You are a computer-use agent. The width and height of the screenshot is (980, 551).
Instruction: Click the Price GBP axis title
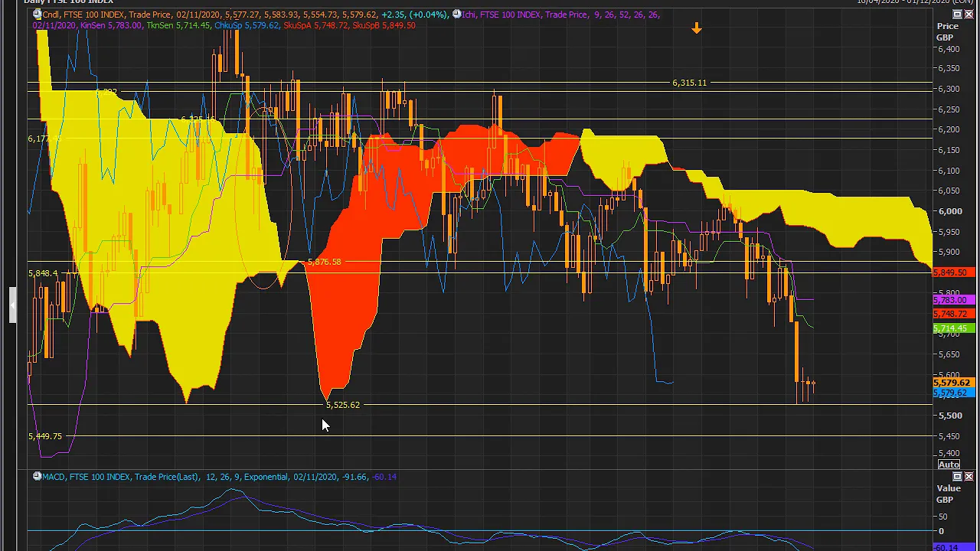[947, 31]
